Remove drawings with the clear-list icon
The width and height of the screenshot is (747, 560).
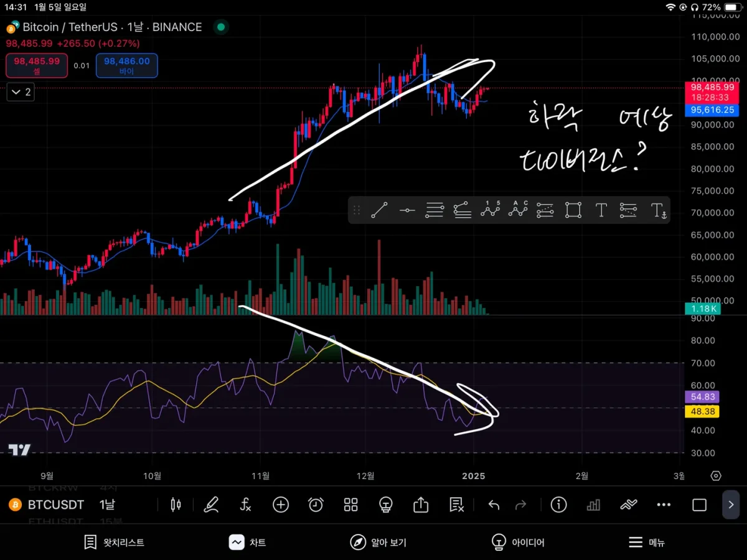(x=456, y=505)
